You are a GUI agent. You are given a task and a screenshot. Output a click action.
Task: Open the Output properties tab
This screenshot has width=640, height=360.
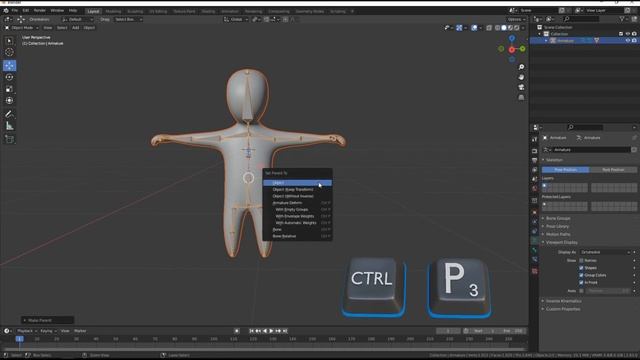coord(535,160)
